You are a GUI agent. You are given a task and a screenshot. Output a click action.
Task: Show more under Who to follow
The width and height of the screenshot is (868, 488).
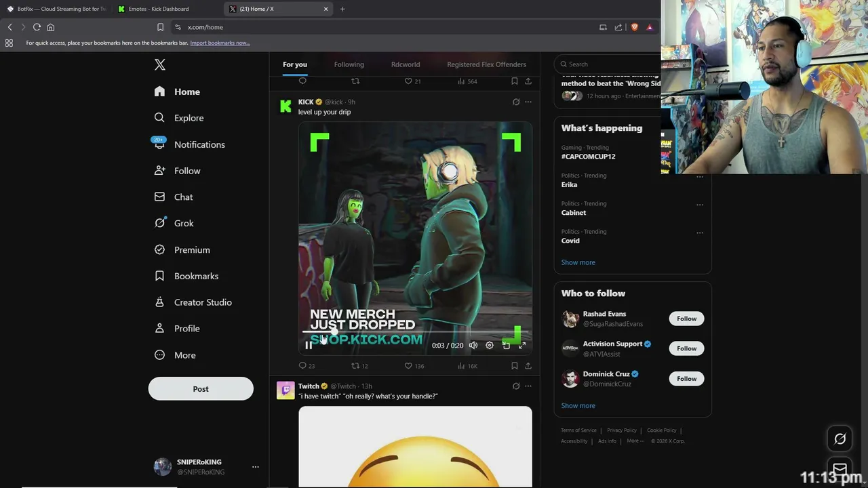click(578, 405)
